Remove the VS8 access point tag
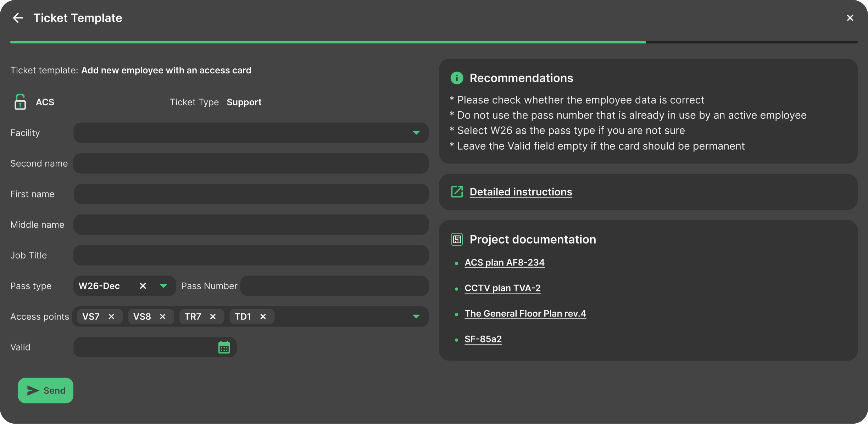Image resolution: width=868 pixels, height=424 pixels. coord(163,317)
